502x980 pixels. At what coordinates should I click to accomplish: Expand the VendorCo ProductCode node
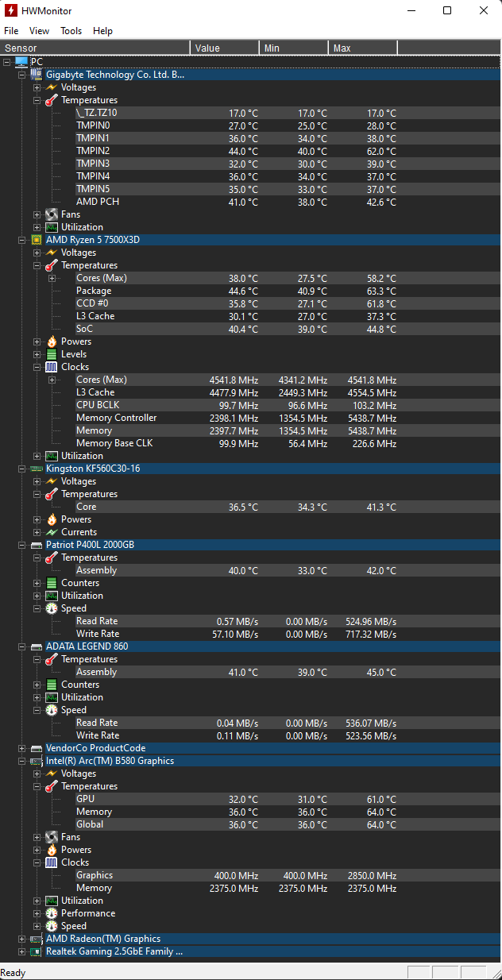click(22, 748)
